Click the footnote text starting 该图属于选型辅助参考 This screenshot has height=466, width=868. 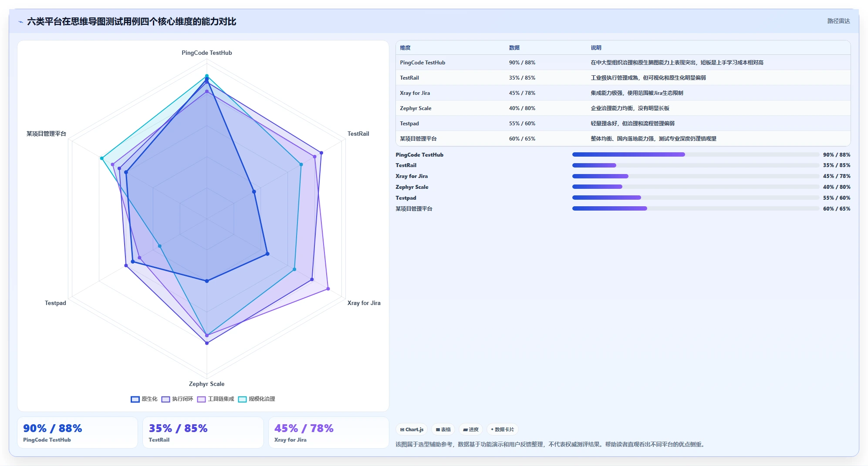click(x=550, y=445)
